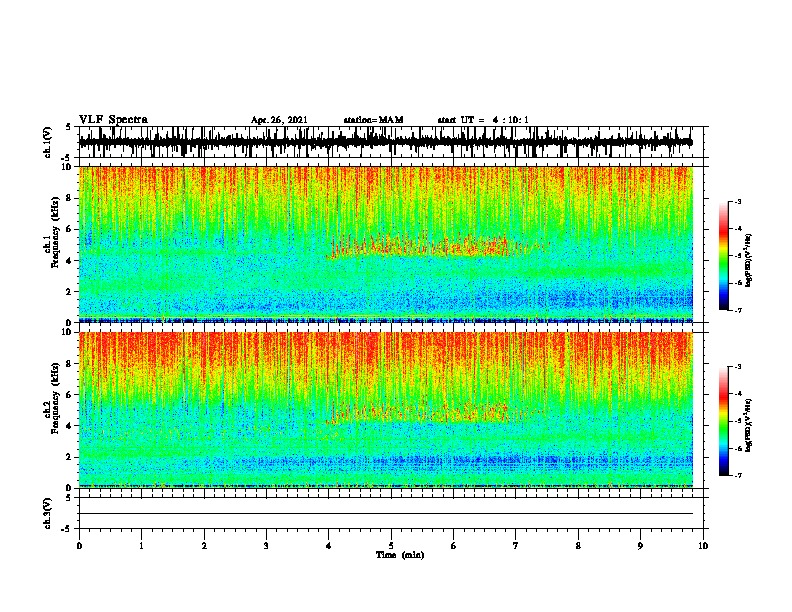Click the '-4' label on ch.2 color bar
This screenshot has width=792, height=612.
click(737, 394)
